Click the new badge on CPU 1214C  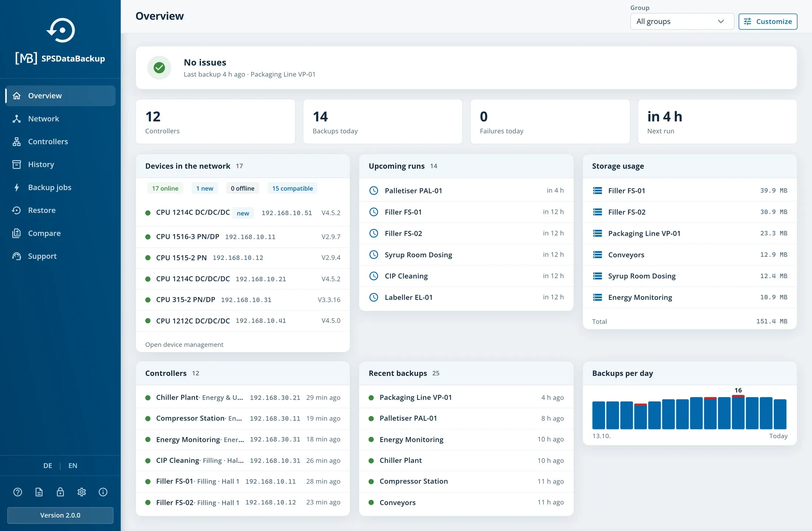coord(243,213)
